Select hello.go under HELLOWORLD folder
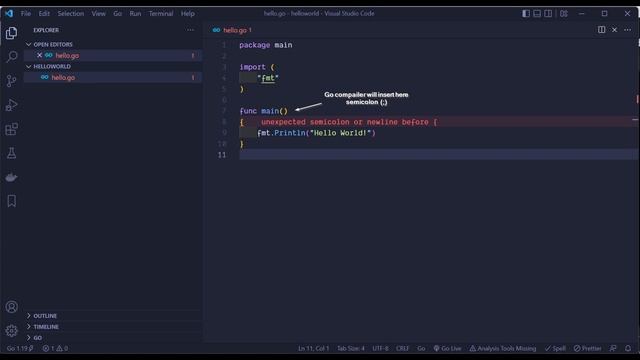This screenshot has height=360, width=640. (113, 77)
